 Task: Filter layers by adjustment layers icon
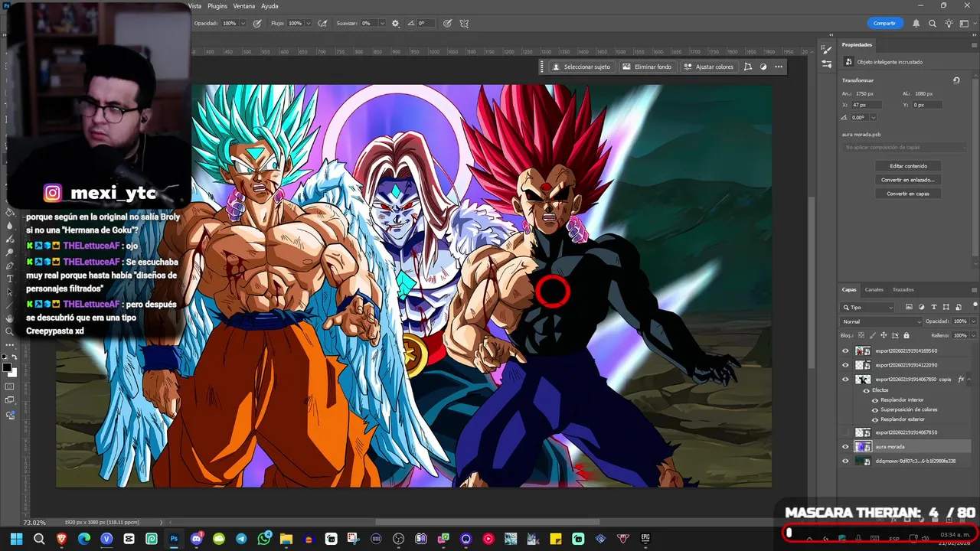(x=921, y=307)
